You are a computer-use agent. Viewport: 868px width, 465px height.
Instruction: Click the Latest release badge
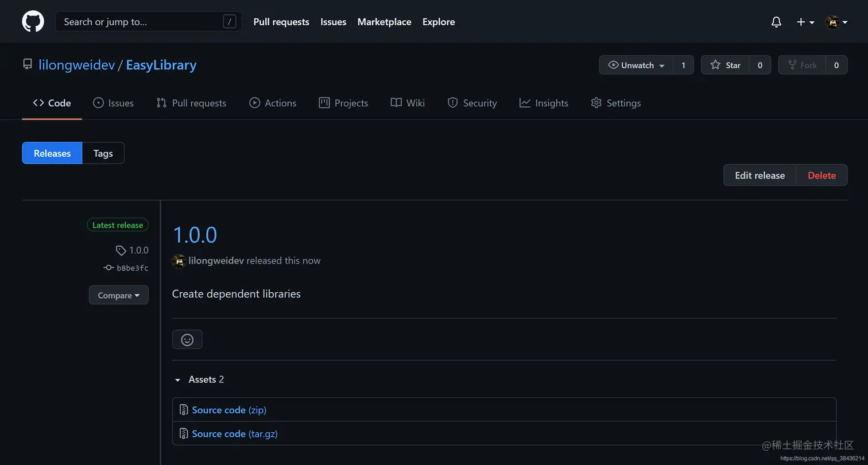(118, 225)
